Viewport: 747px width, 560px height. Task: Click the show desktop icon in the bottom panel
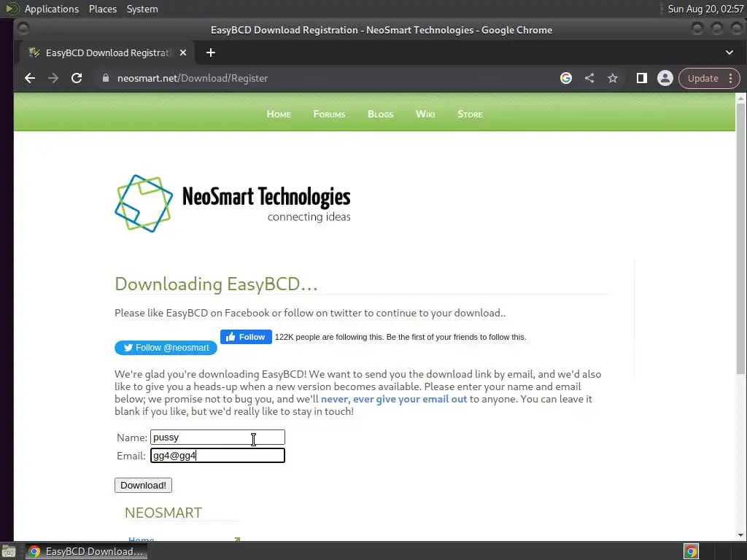(x=9, y=551)
